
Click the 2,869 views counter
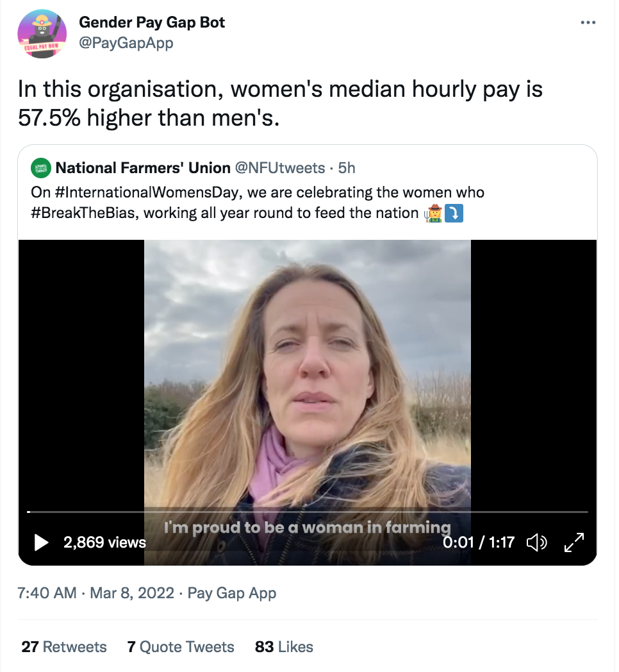click(x=105, y=542)
